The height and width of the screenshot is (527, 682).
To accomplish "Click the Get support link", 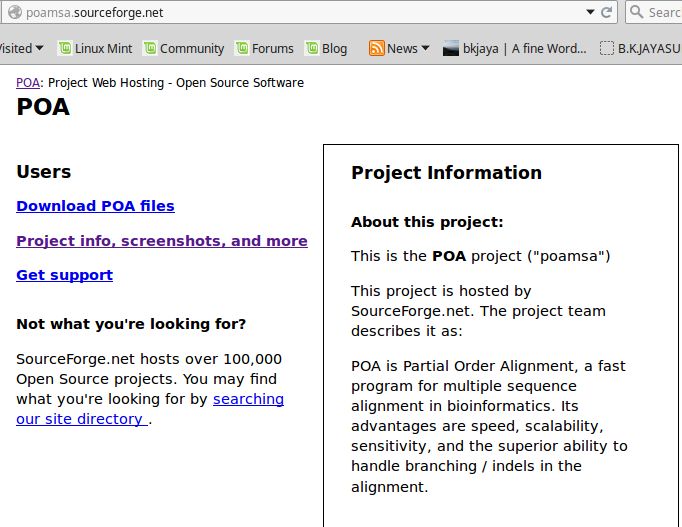I will pyautogui.click(x=64, y=275).
